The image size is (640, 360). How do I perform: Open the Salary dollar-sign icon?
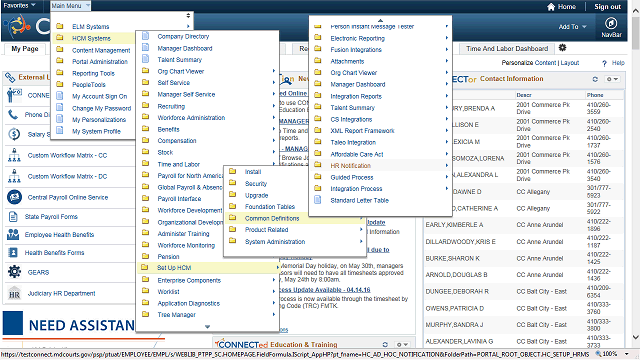tap(14, 134)
